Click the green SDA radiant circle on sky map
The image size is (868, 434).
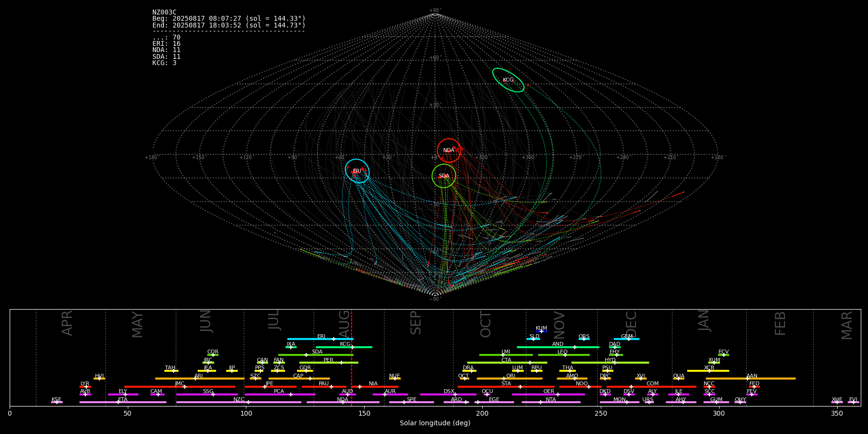[444, 176]
